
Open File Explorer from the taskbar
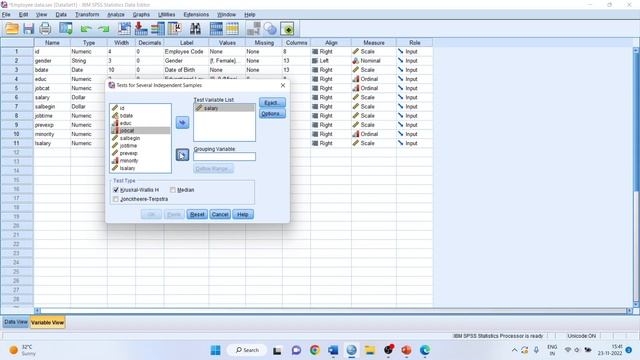(x=370, y=350)
